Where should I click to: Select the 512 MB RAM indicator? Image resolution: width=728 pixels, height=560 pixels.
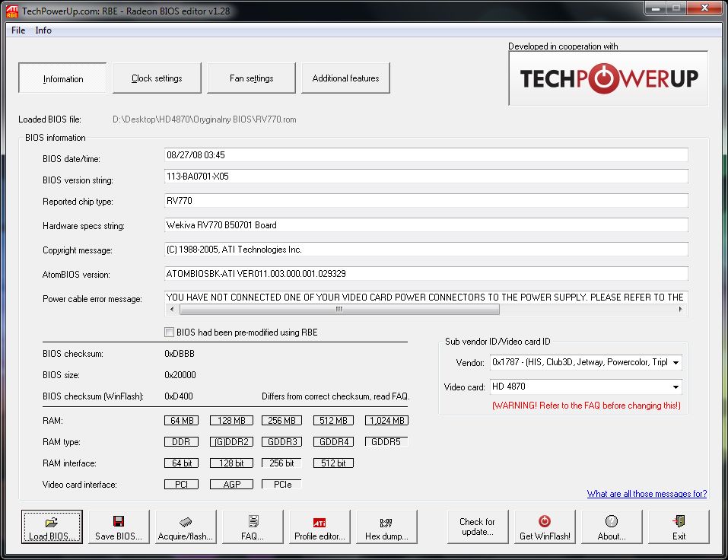(x=333, y=421)
